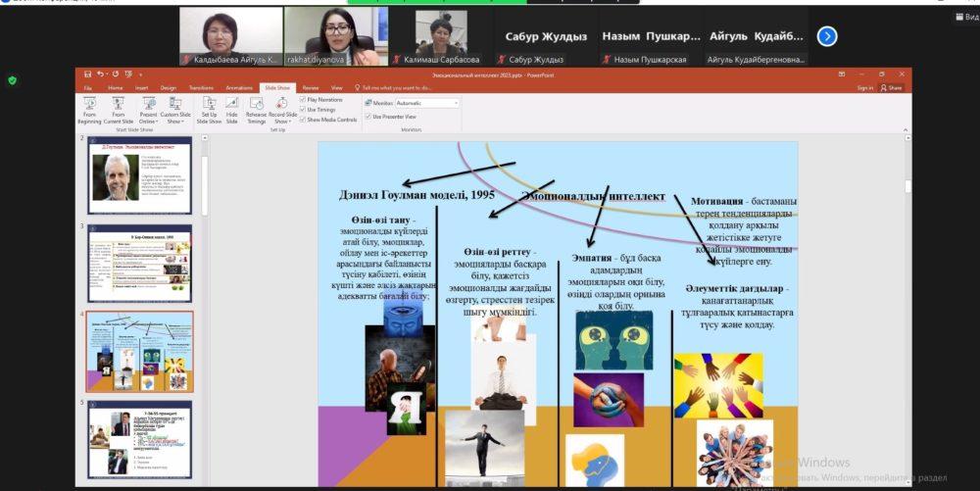
Task: Click Sign in link in PowerPoint
Action: [x=865, y=88]
